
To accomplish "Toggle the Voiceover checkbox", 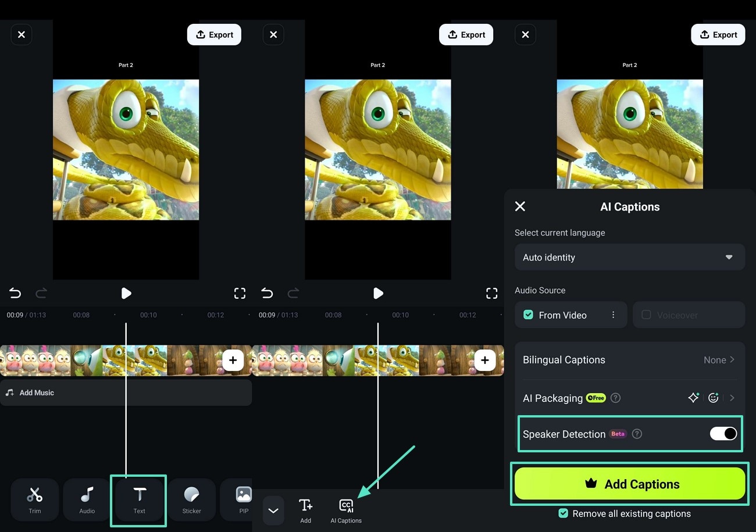I will coord(646,315).
